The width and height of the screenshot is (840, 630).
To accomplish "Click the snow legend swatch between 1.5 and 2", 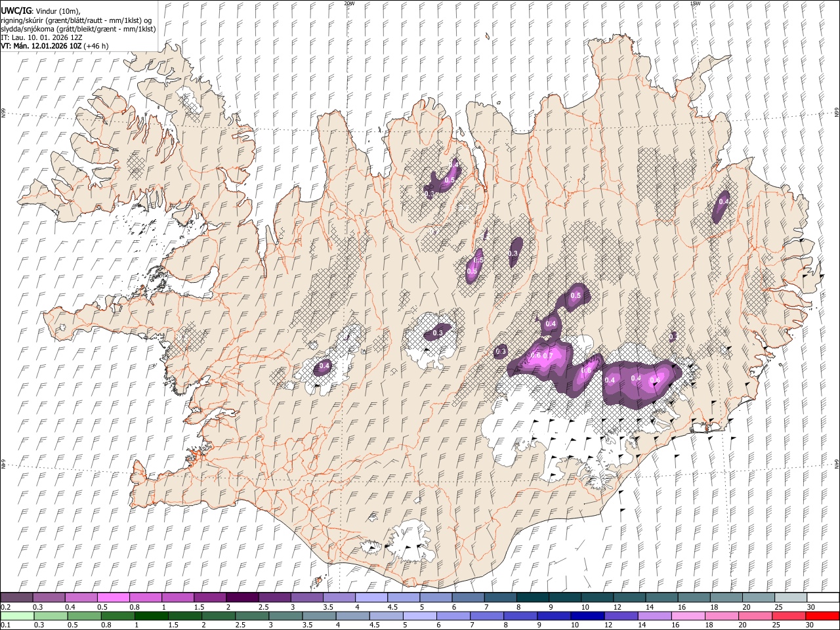I will coord(210,598).
